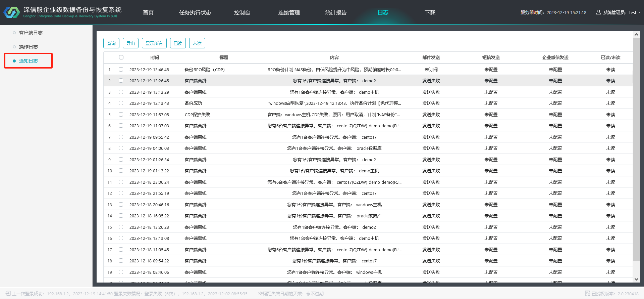Click the 已读/未读 column header

tap(611, 57)
